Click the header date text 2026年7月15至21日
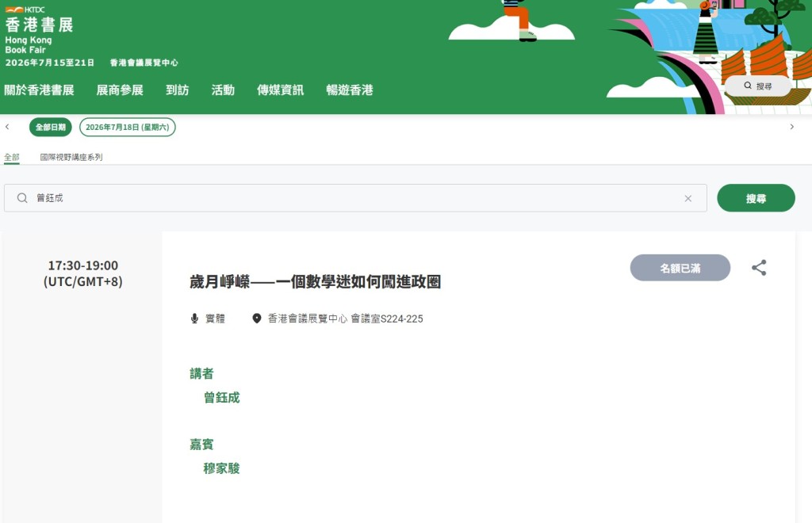The height and width of the screenshot is (523, 812). tap(50, 63)
